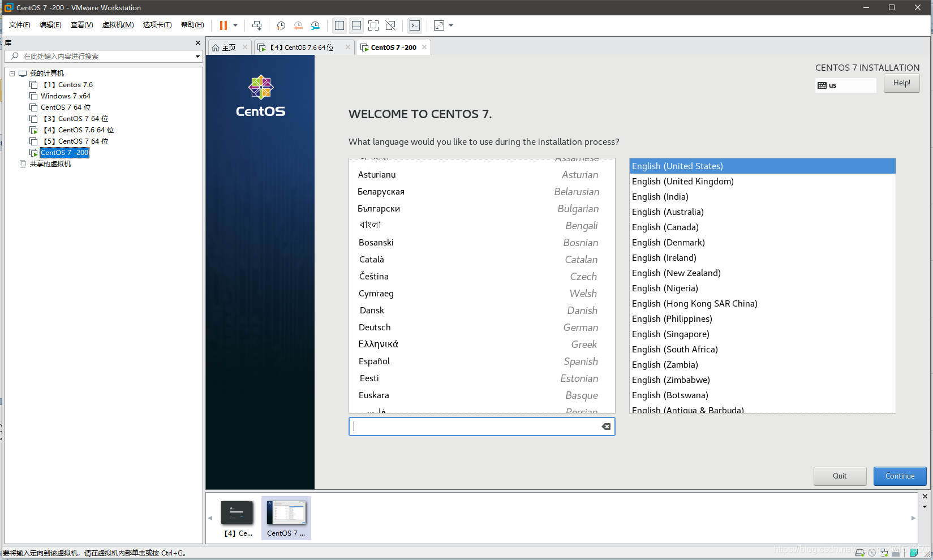Click the Quit button

(x=840, y=476)
